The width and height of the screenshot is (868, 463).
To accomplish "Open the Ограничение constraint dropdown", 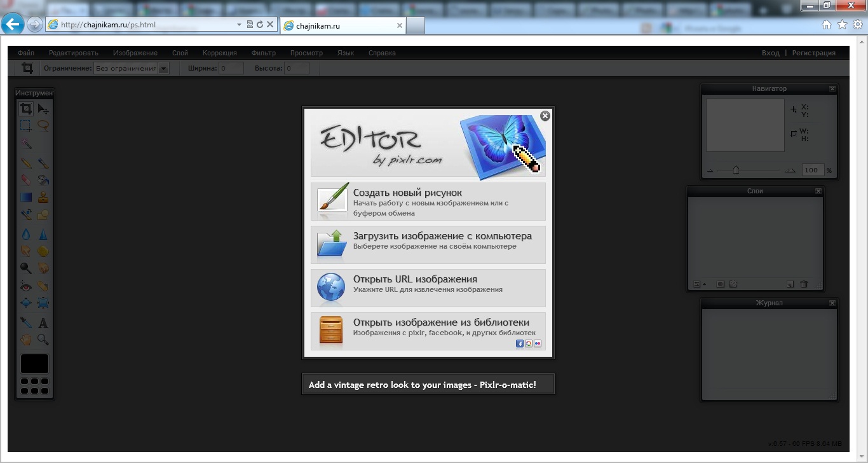I will click(x=132, y=68).
